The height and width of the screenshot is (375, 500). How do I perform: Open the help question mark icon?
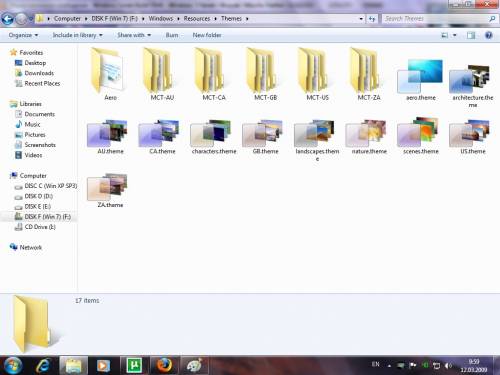489,35
